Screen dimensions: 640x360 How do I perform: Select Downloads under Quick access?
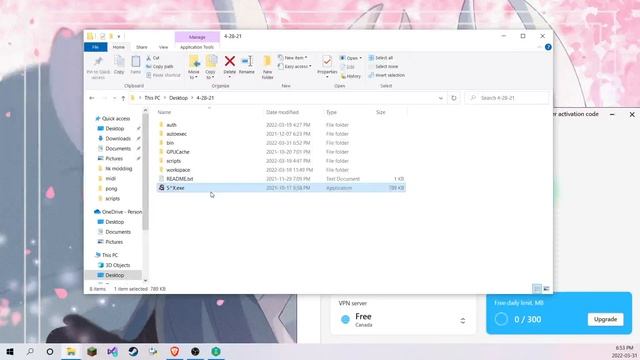coord(118,138)
